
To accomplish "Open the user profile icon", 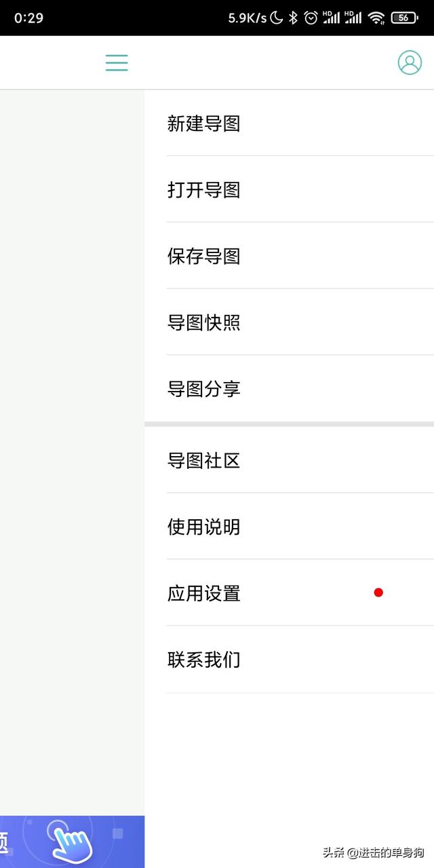I will tap(410, 62).
